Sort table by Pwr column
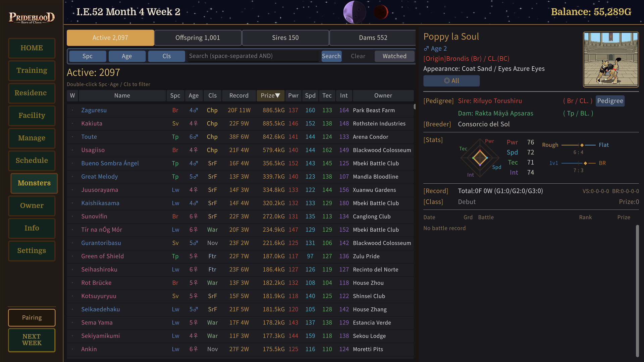The width and height of the screenshot is (644, 362). pos(293,96)
